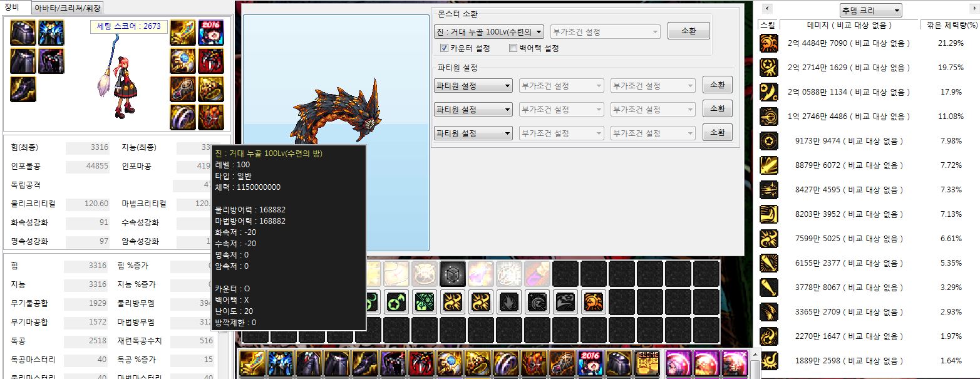Click the CLONE item in bottom bar
The width and height of the screenshot is (980, 379).
(x=646, y=363)
